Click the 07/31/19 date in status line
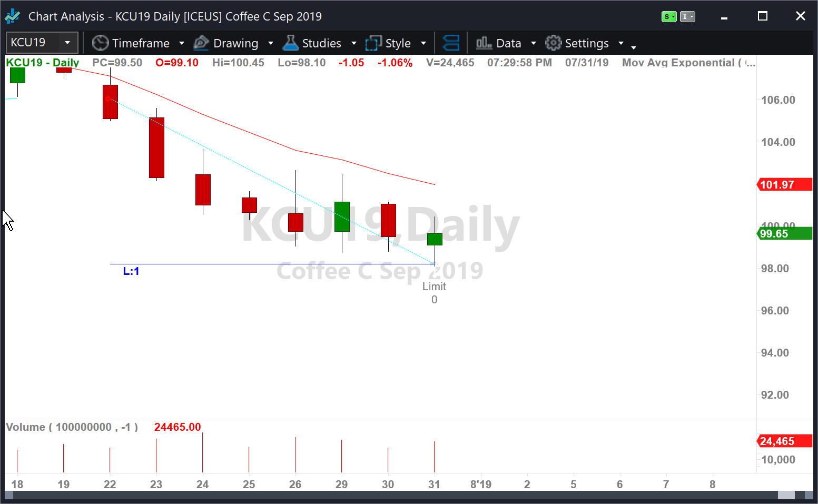Viewport: 818px width, 504px height. pyautogui.click(x=587, y=63)
